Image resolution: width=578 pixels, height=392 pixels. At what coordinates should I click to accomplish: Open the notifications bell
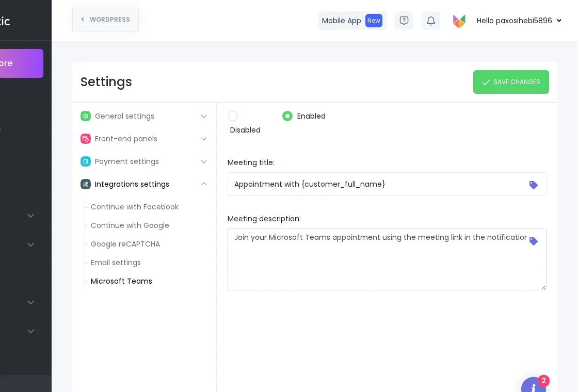[x=431, y=21]
